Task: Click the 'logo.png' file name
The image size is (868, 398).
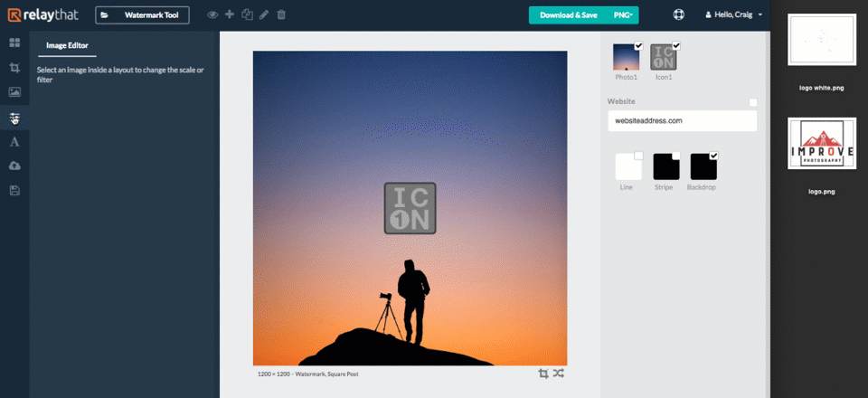Action: 822,192
